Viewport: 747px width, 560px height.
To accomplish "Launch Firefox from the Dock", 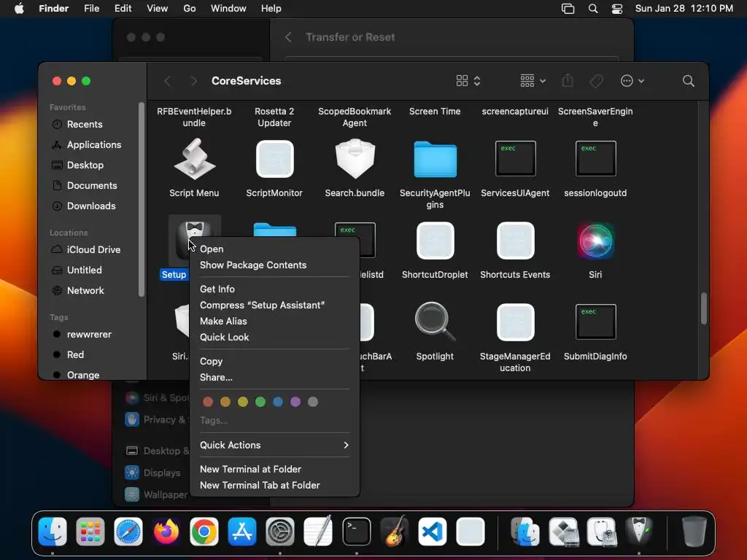I will point(166,531).
